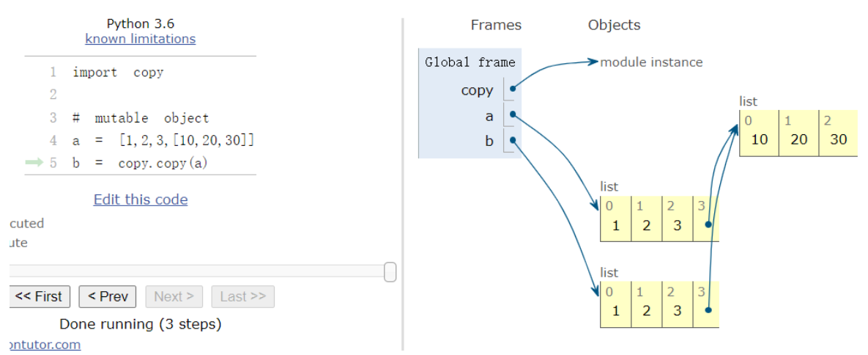
Task: Click the import copy code line
Action: (x=118, y=73)
